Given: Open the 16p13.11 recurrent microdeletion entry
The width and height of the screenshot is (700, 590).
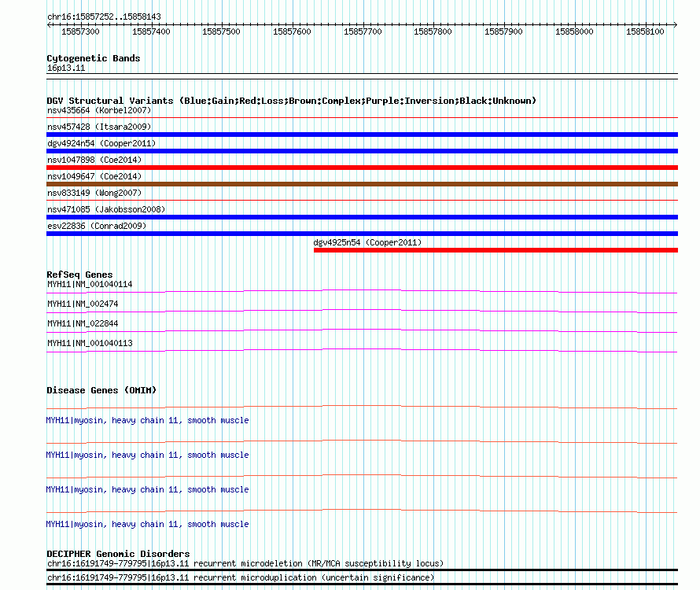Looking at the screenshot, I should [x=245, y=564].
